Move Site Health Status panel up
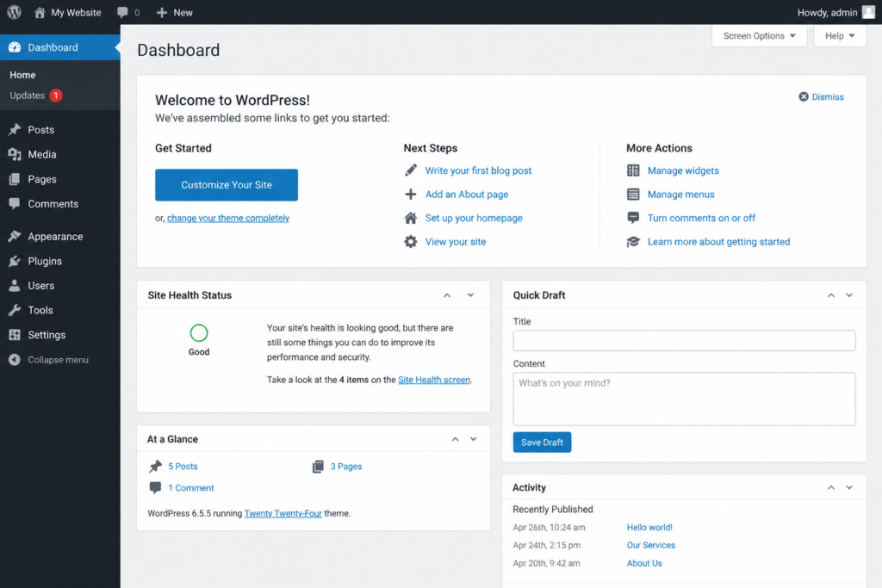Viewport: 882px width, 588px height. 447,295
